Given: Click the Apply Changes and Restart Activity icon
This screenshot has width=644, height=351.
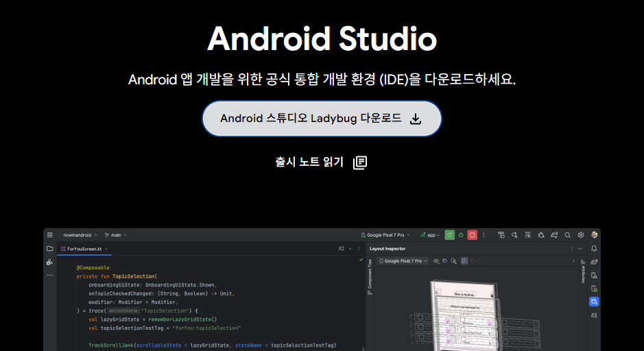Looking at the screenshot, I should point(501,235).
